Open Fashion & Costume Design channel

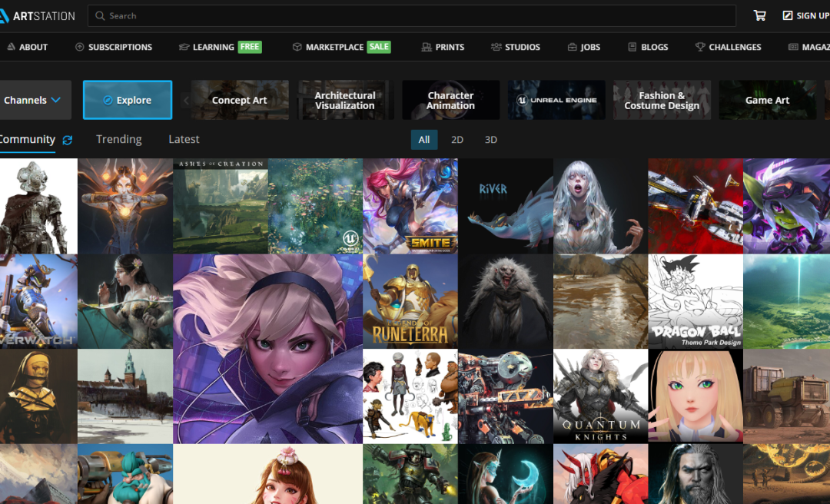(x=662, y=100)
